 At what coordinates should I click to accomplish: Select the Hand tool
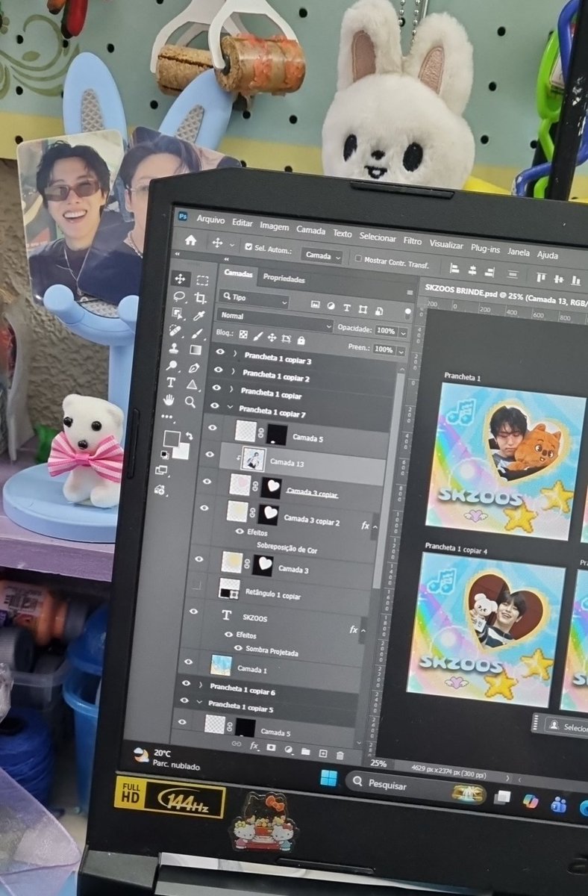click(169, 399)
